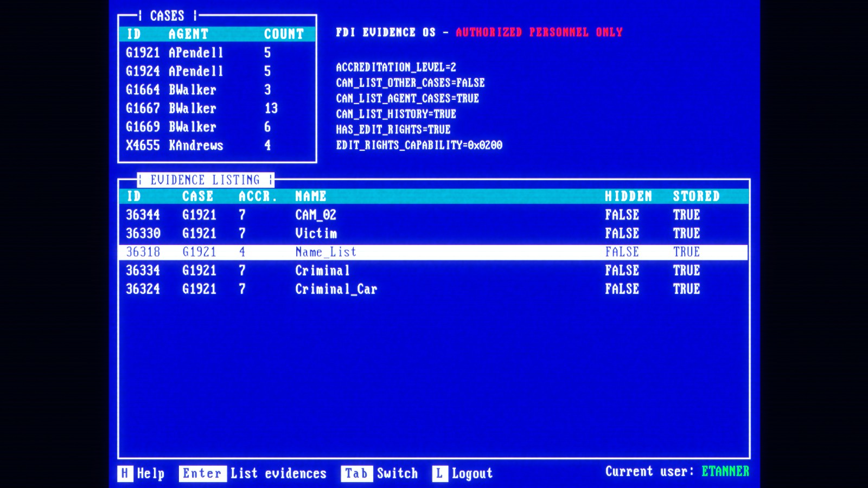
Task: Select the Criminal_Car evidence record
Action: pos(336,289)
